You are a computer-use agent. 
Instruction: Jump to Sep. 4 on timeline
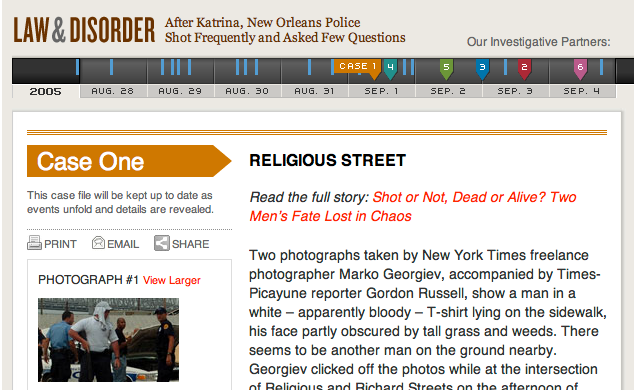point(583,91)
